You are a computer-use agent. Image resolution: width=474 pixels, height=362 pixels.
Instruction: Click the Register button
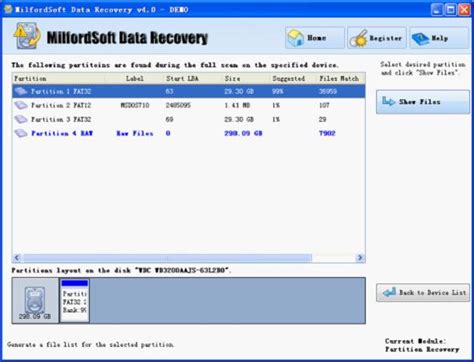tap(377, 38)
